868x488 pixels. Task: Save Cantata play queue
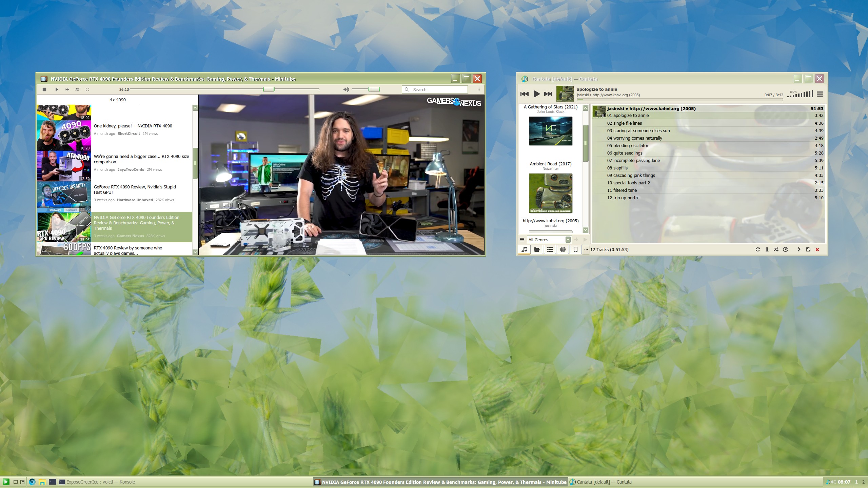coord(808,249)
